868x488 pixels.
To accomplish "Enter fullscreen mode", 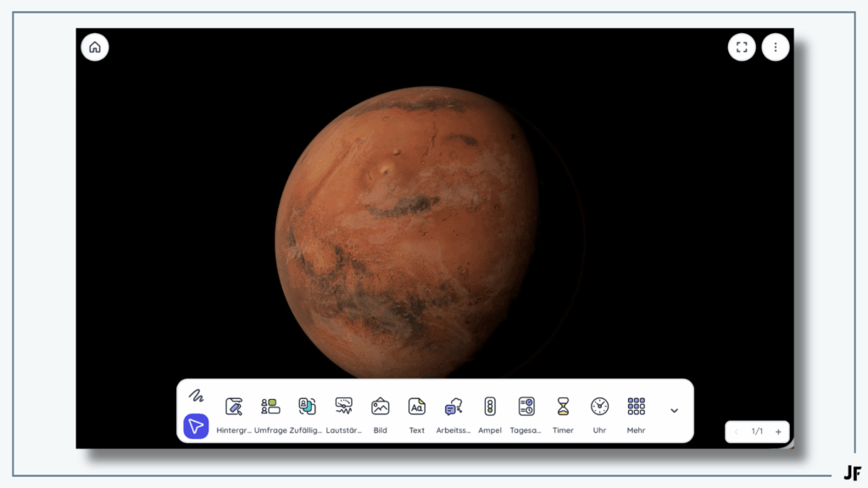I will click(742, 47).
